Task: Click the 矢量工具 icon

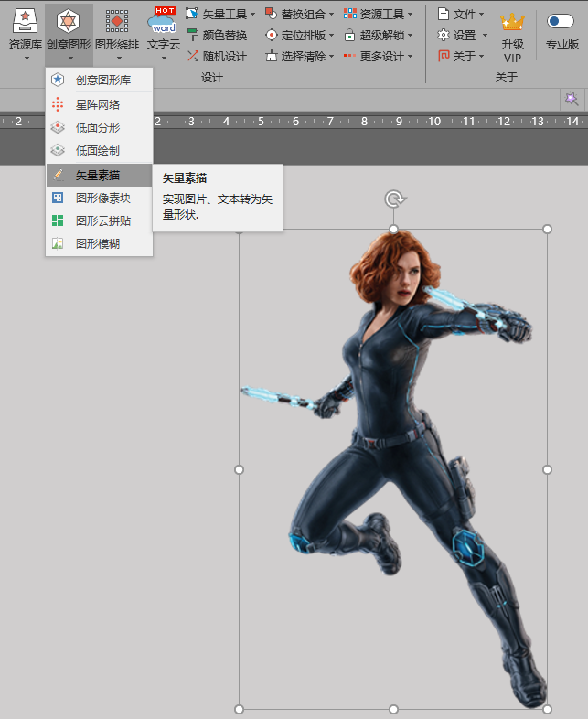Action: point(191,14)
